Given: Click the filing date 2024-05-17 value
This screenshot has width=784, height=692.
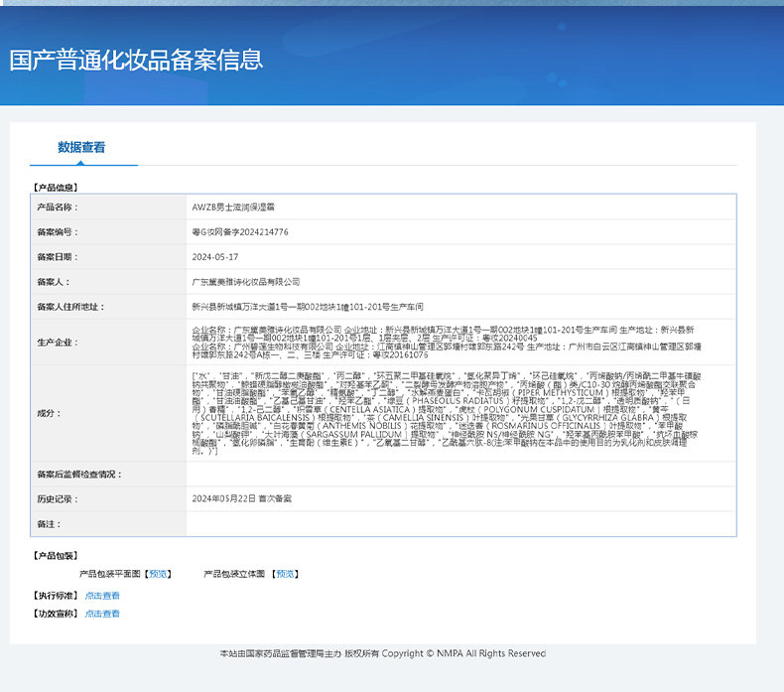Looking at the screenshot, I should coord(215,256).
